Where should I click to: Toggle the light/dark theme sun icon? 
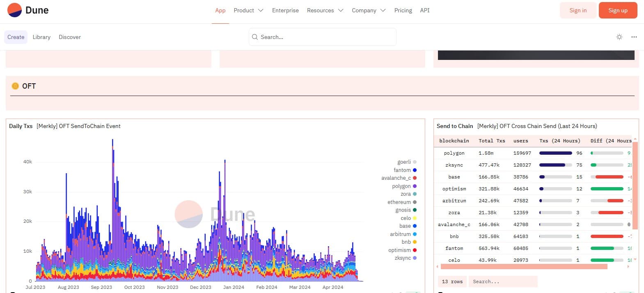coord(619,37)
